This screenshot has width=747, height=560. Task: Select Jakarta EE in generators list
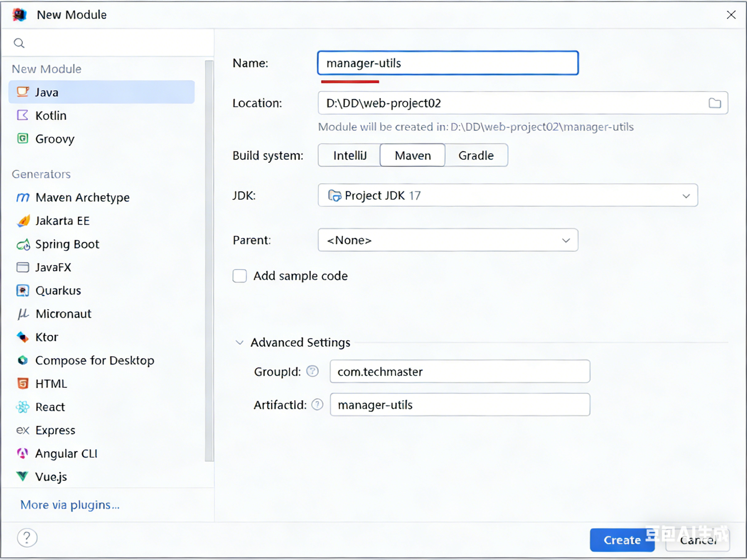63,221
